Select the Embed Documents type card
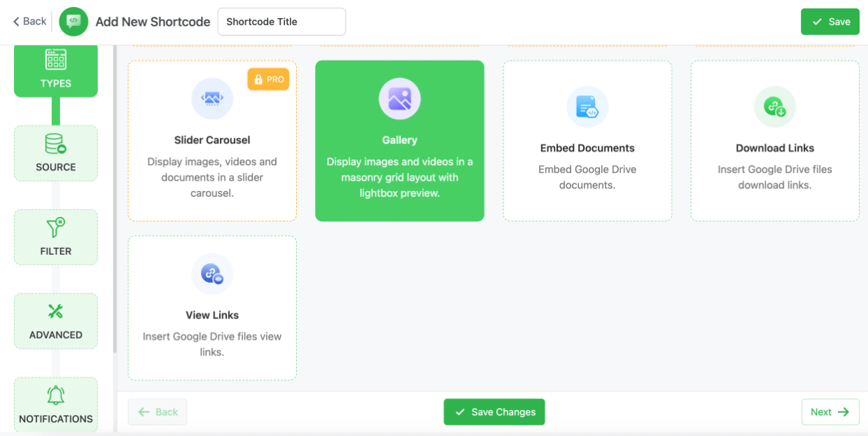The width and height of the screenshot is (868, 436). pos(587,141)
